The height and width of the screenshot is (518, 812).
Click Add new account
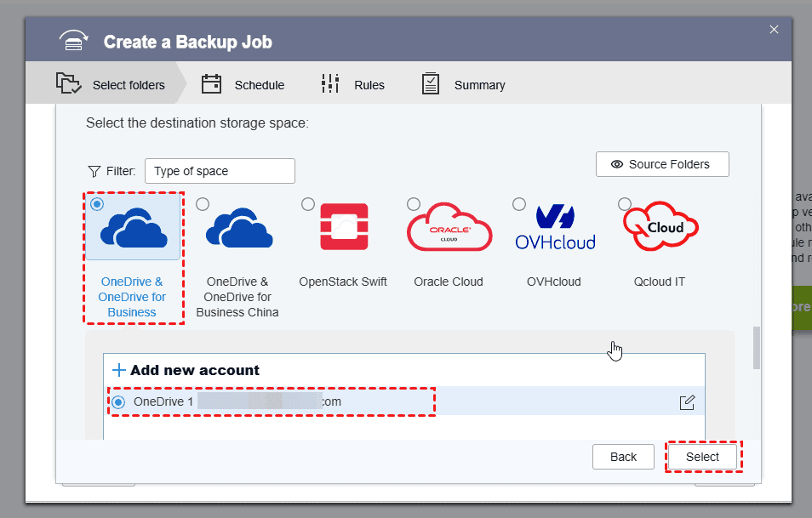186,370
